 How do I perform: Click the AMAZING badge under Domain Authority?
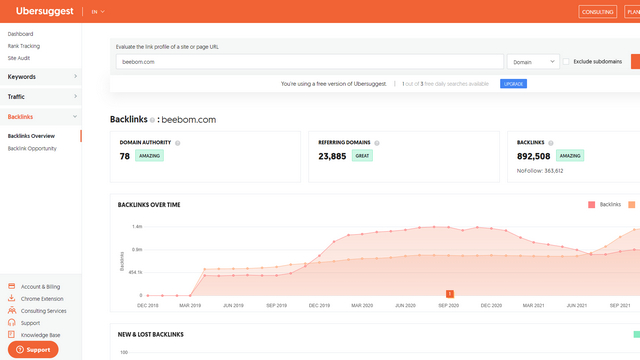pyautogui.click(x=149, y=156)
